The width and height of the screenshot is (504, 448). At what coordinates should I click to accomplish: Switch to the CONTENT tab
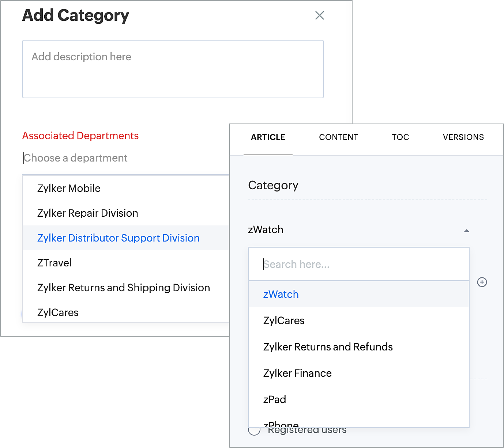point(338,137)
